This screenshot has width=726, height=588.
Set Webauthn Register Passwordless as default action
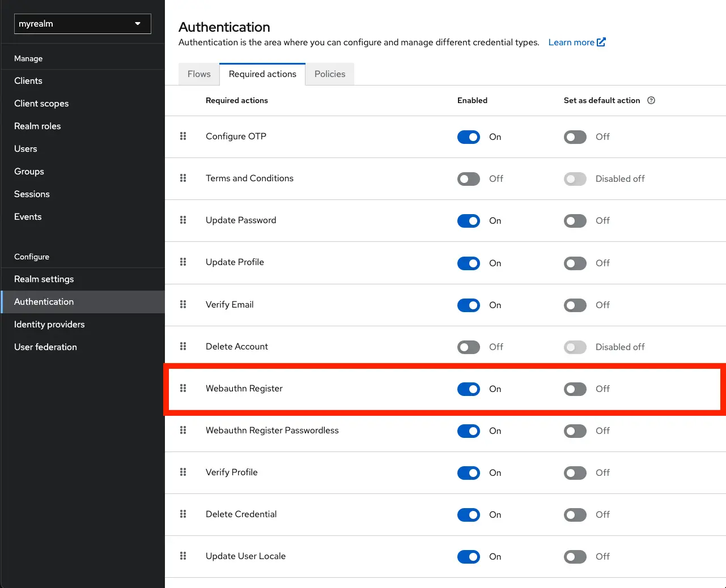(x=575, y=431)
